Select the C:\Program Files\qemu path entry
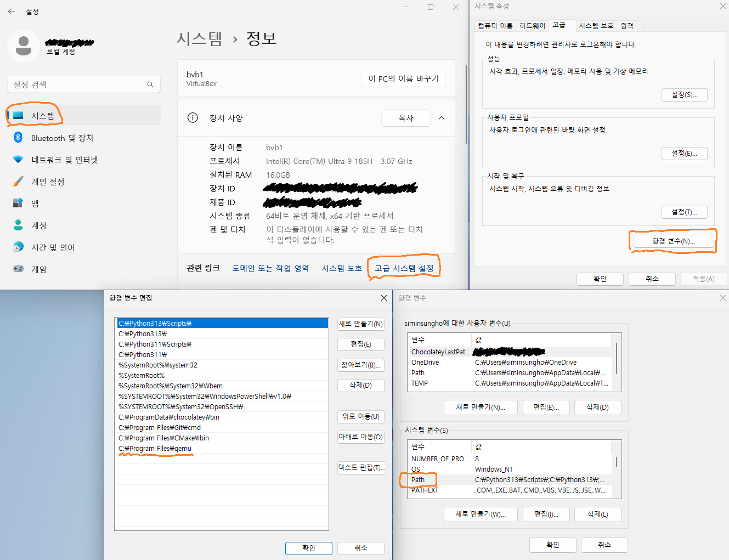The image size is (729, 560). click(x=155, y=449)
